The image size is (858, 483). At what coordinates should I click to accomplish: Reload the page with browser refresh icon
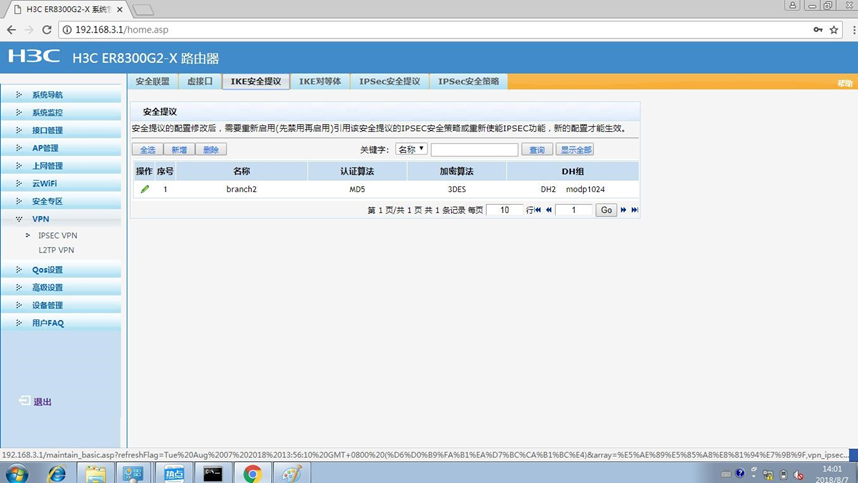coord(47,30)
